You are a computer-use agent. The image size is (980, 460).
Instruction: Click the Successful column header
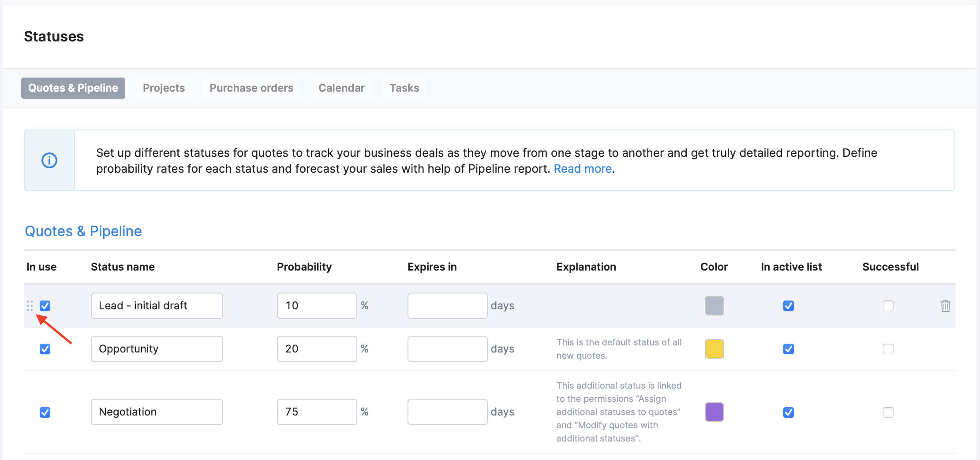[x=890, y=267]
